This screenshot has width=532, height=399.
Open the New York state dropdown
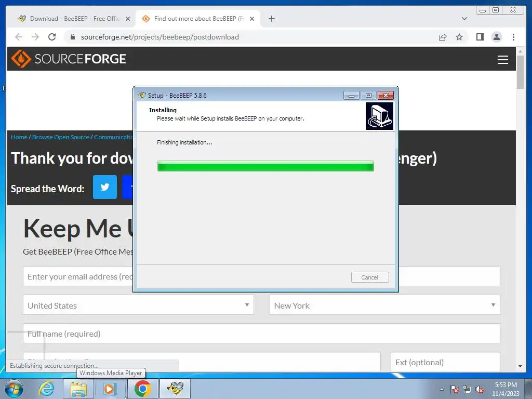click(385, 305)
